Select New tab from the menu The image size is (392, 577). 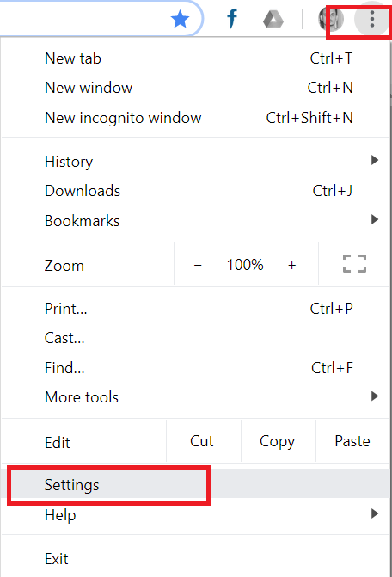click(195, 58)
